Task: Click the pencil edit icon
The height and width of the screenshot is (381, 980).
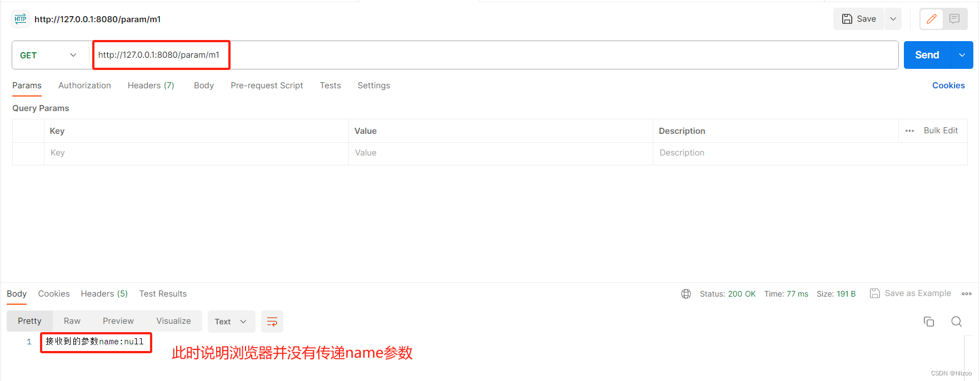Action: tap(932, 19)
